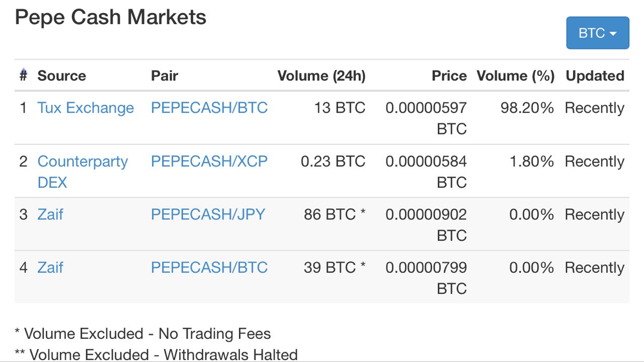Open the Tux Exchange link
The height and width of the screenshot is (362, 644).
pos(86,108)
